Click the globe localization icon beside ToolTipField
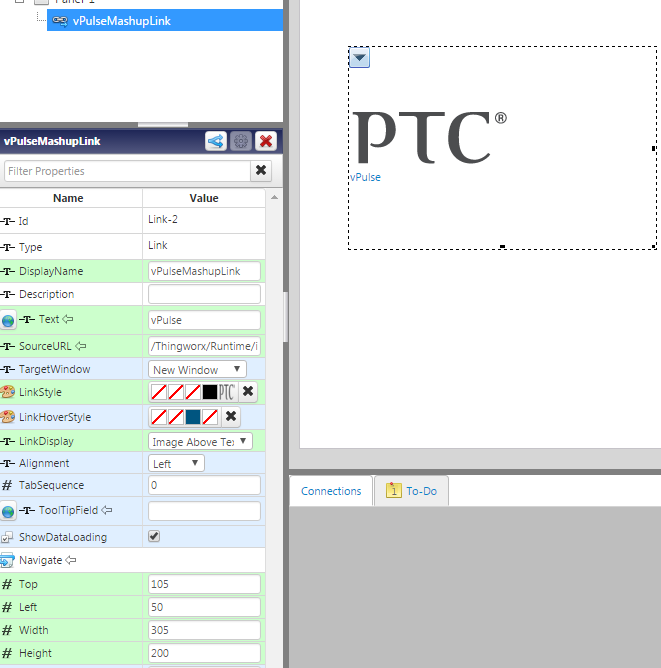The width and height of the screenshot is (661, 668). [8, 511]
